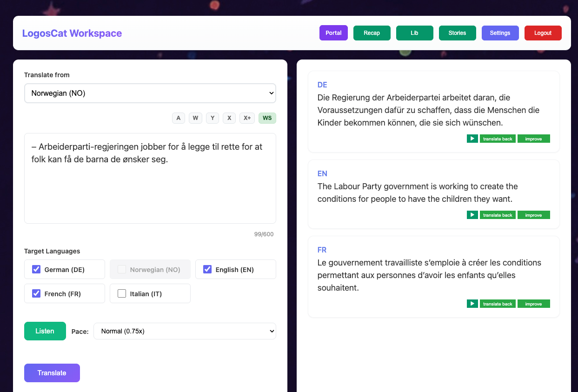Click inside the Norwegian source text area
Screen dimensions: 578x392
(x=150, y=186)
